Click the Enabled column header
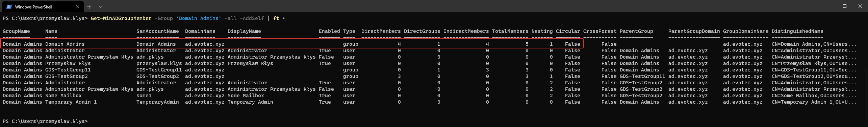 329,31
